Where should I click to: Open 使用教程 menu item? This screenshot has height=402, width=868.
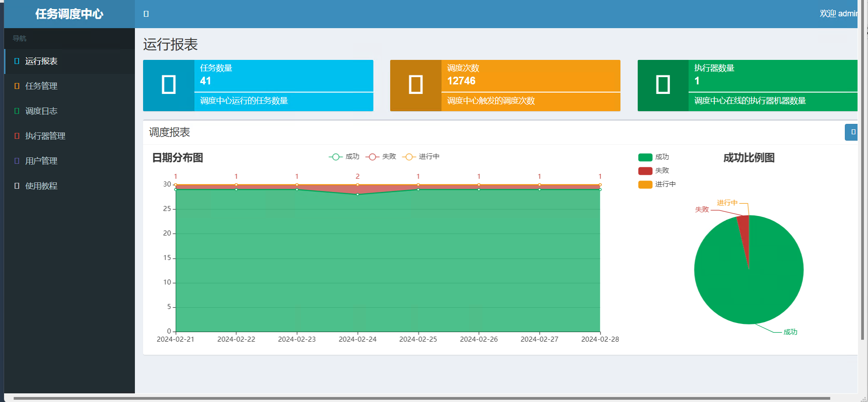point(69,186)
